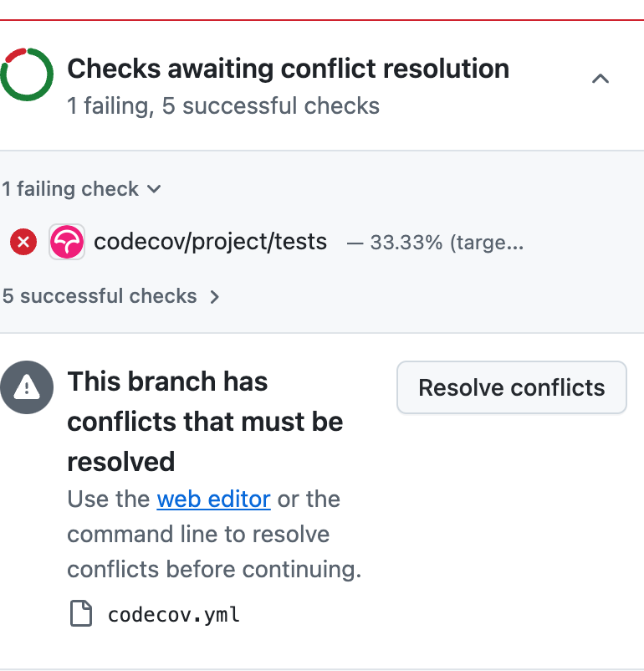Click the file icon beside codecov.yml
Viewport: 644px width, 671px height.
click(80, 613)
